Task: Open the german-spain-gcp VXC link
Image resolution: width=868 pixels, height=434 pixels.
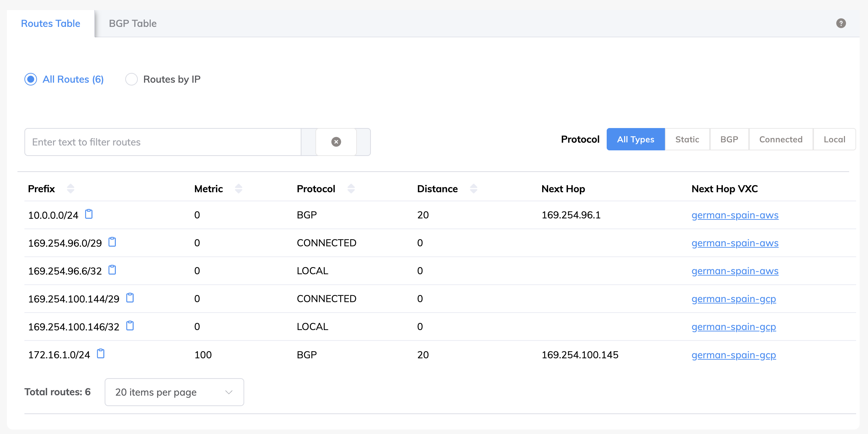Action: (x=734, y=299)
